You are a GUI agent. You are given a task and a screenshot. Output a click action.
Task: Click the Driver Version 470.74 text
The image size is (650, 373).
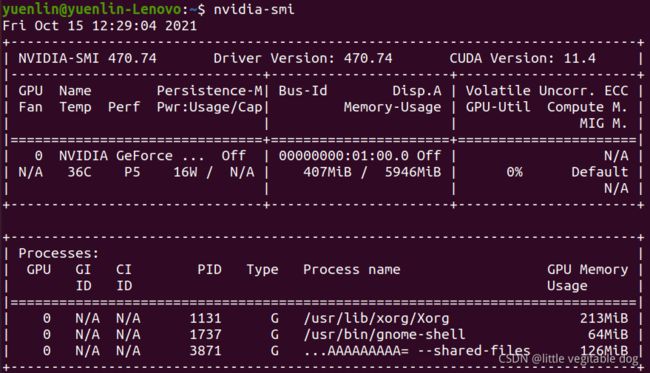pyautogui.click(x=303, y=58)
